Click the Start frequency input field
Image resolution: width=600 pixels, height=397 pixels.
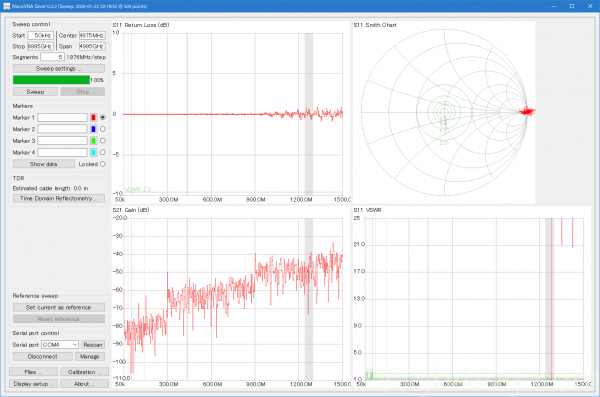point(41,36)
